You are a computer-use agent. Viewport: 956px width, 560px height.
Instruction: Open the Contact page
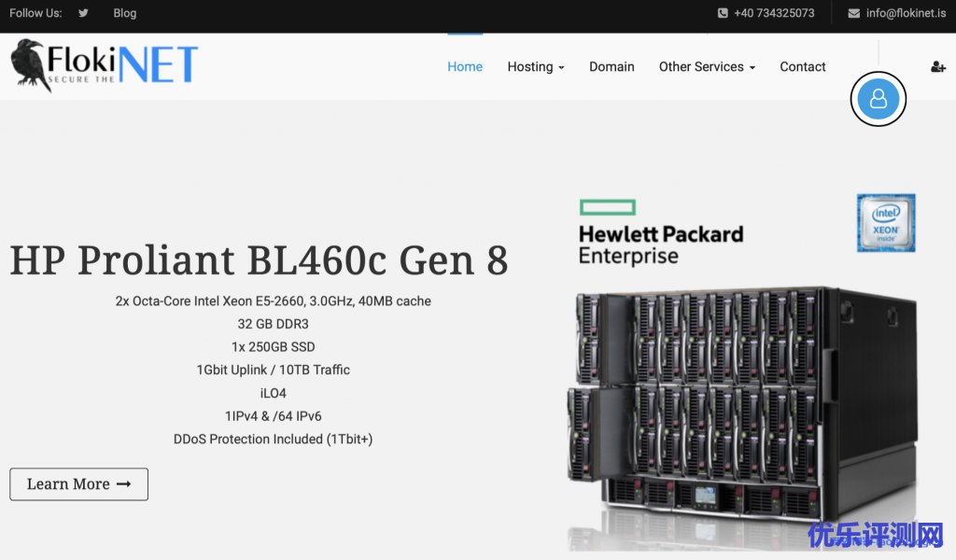(x=802, y=66)
